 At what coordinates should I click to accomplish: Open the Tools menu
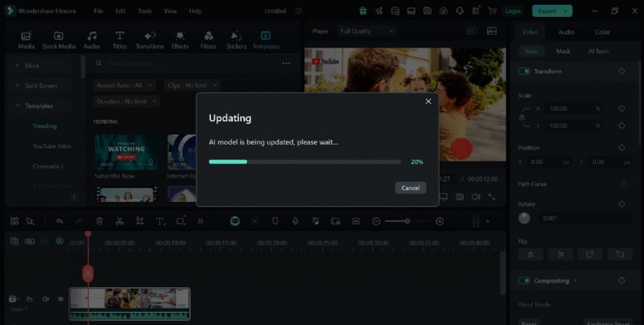tap(144, 11)
